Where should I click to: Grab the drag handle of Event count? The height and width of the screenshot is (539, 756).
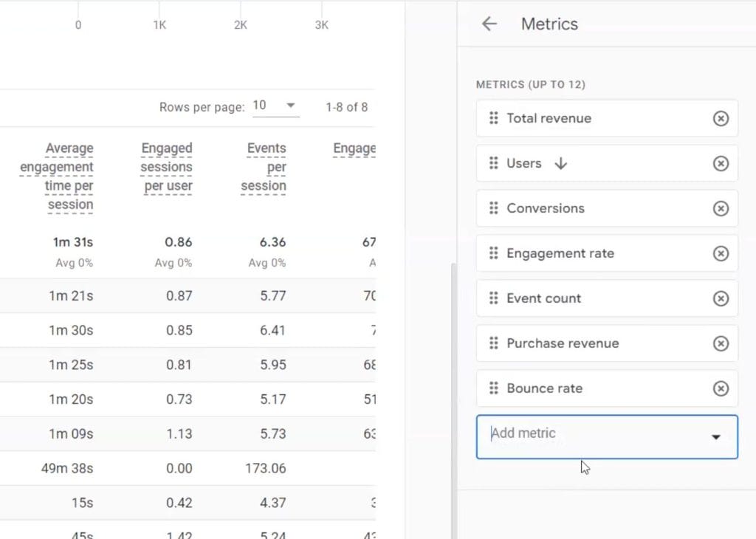(493, 298)
